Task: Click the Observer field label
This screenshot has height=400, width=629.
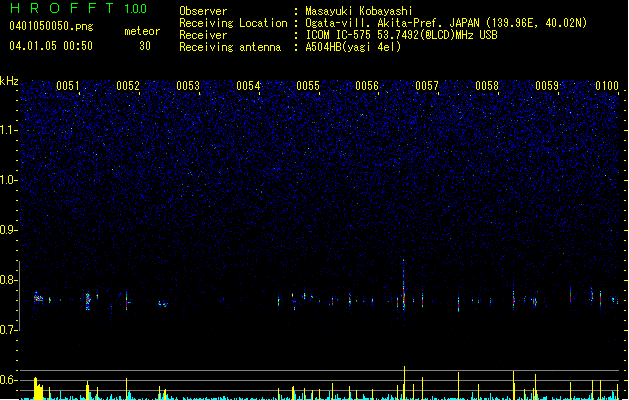Action: click(x=203, y=11)
